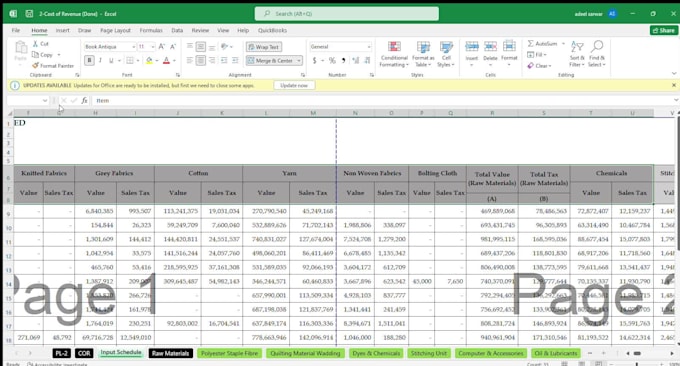This screenshot has height=366, width=680.
Task: Click the Share button
Action: (664, 30)
